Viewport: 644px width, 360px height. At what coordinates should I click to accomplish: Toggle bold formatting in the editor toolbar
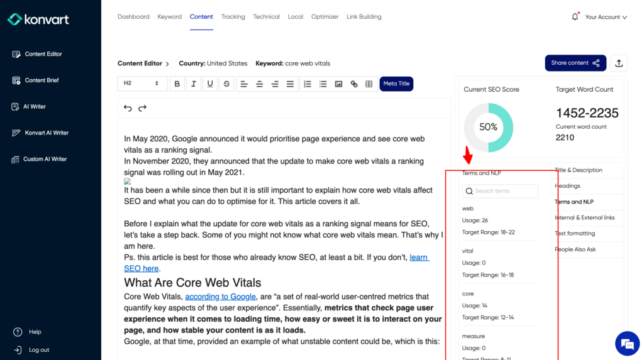pyautogui.click(x=177, y=84)
